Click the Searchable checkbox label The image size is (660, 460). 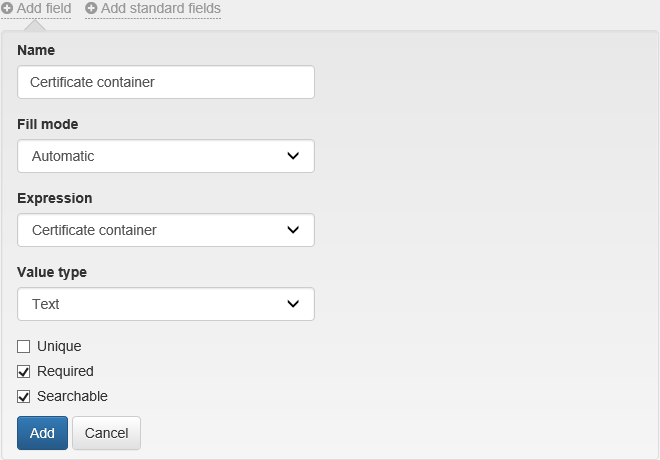[x=72, y=396]
